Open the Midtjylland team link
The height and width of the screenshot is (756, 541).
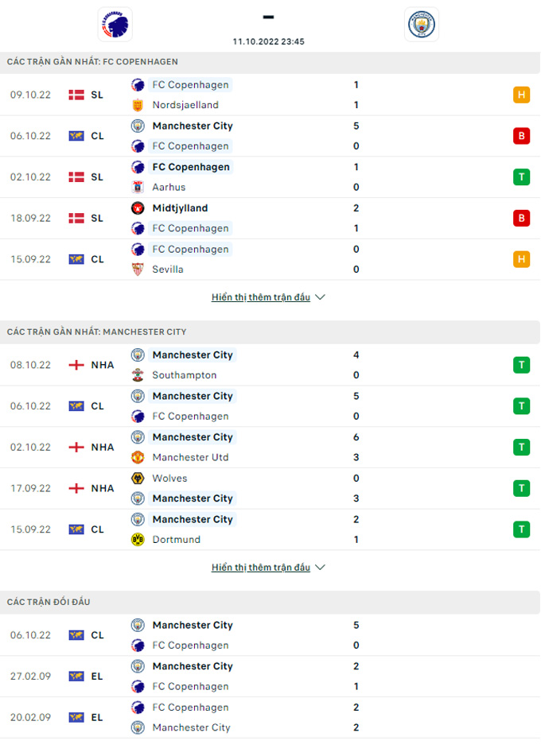(x=180, y=208)
